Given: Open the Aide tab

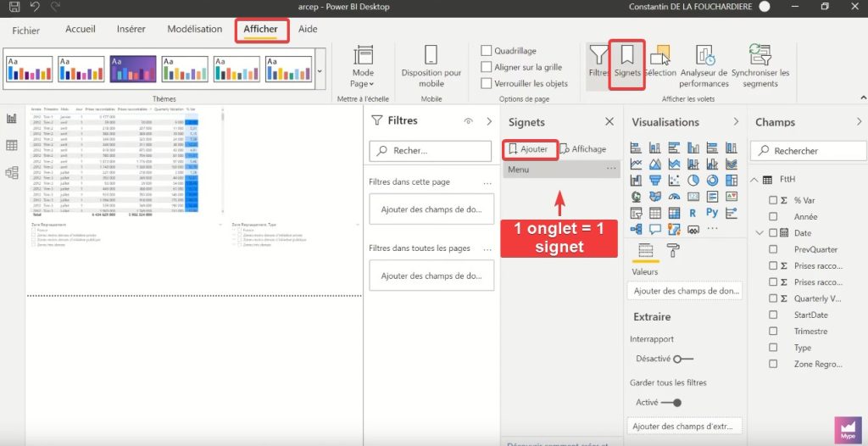Looking at the screenshot, I should coord(308,30).
